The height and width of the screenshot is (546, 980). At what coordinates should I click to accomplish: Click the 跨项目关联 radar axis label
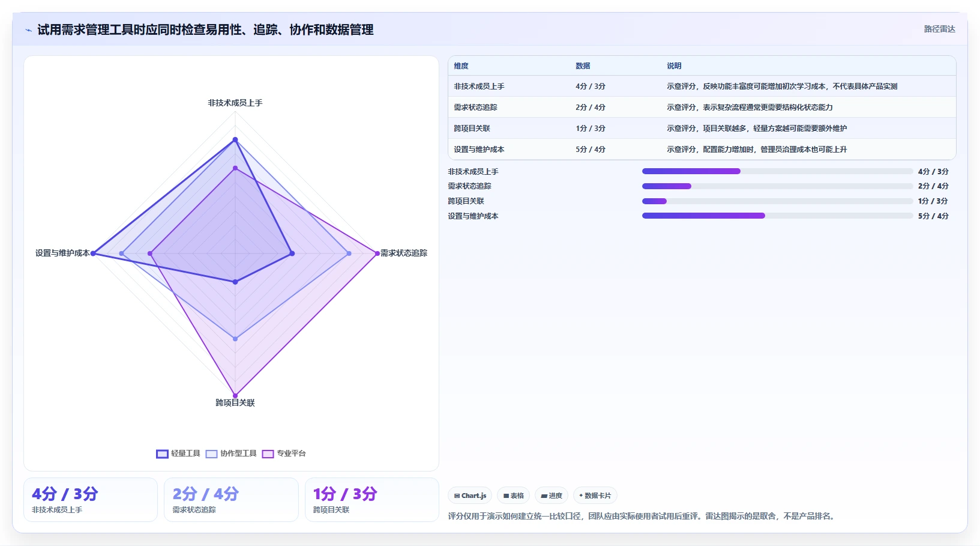pyautogui.click(x=235, y=402)
